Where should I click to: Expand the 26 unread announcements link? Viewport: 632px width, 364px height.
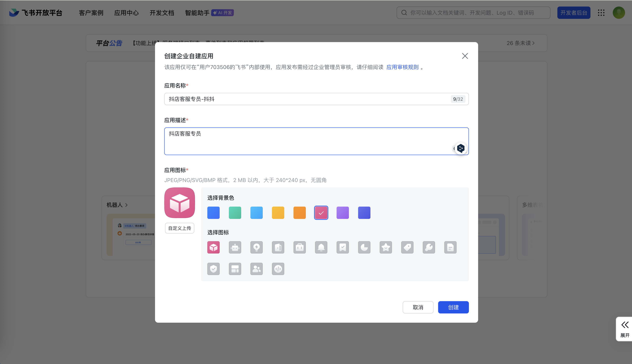[x=520, y=43]
